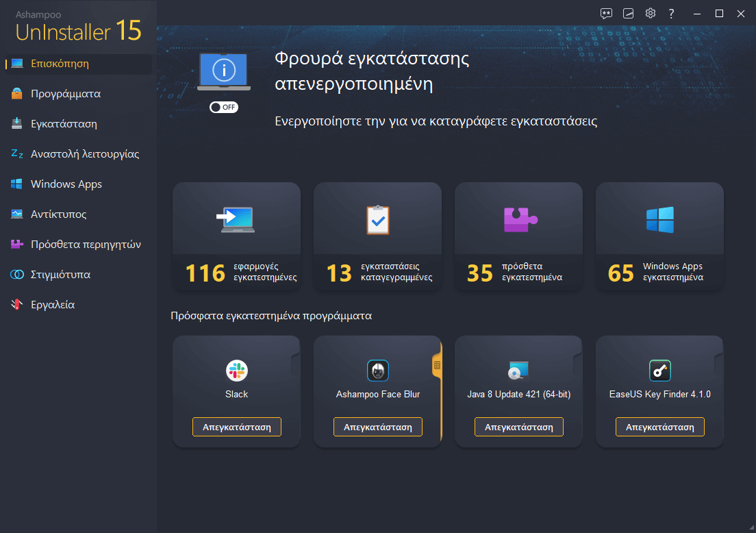Open Εργαλεία section

tap(53, 305)
